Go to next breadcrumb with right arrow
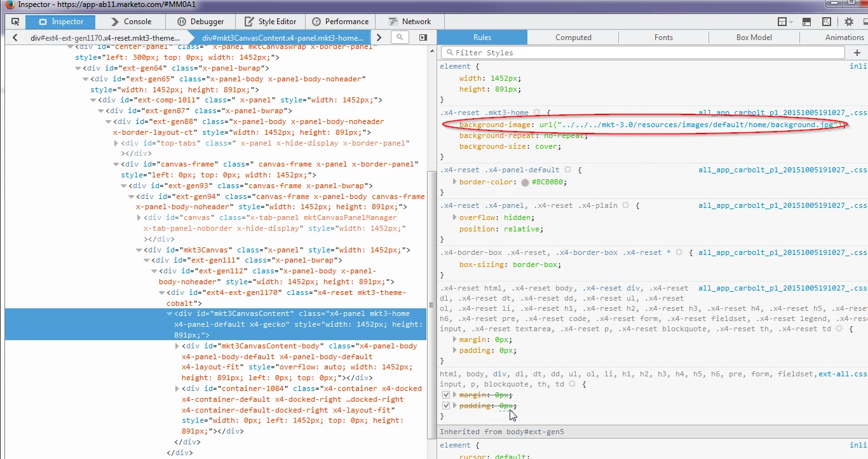 [x=379, y=38]
